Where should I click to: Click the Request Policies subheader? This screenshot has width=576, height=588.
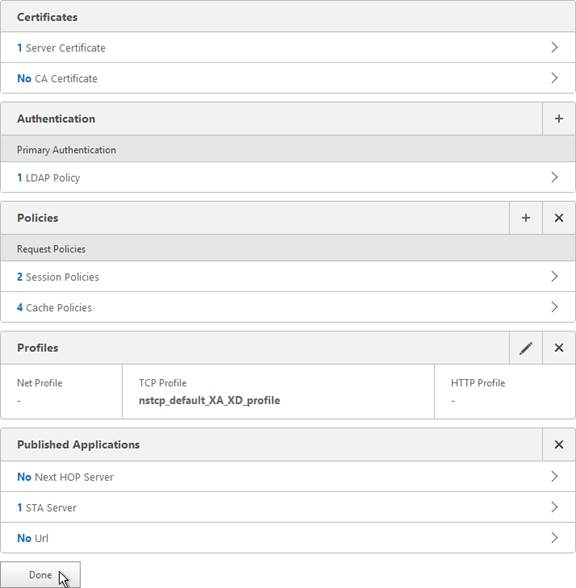pos(288,249)
